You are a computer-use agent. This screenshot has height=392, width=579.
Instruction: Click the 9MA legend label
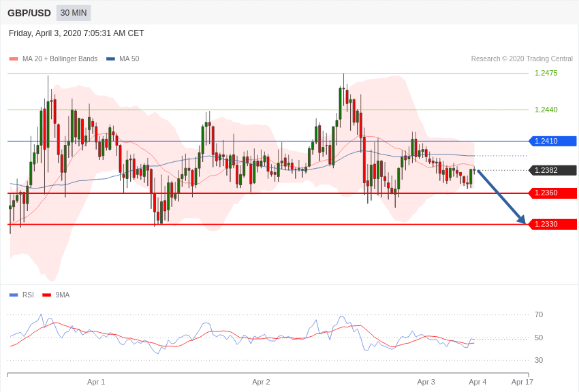point(63,295)
